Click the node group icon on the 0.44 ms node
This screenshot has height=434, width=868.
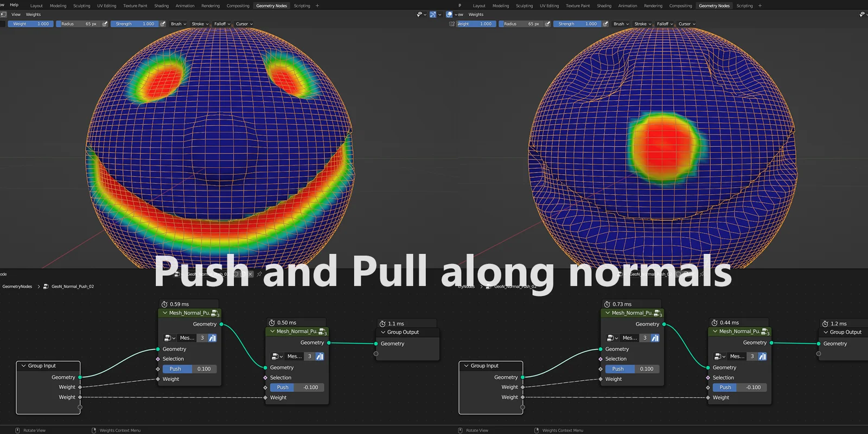pos(765,331)
